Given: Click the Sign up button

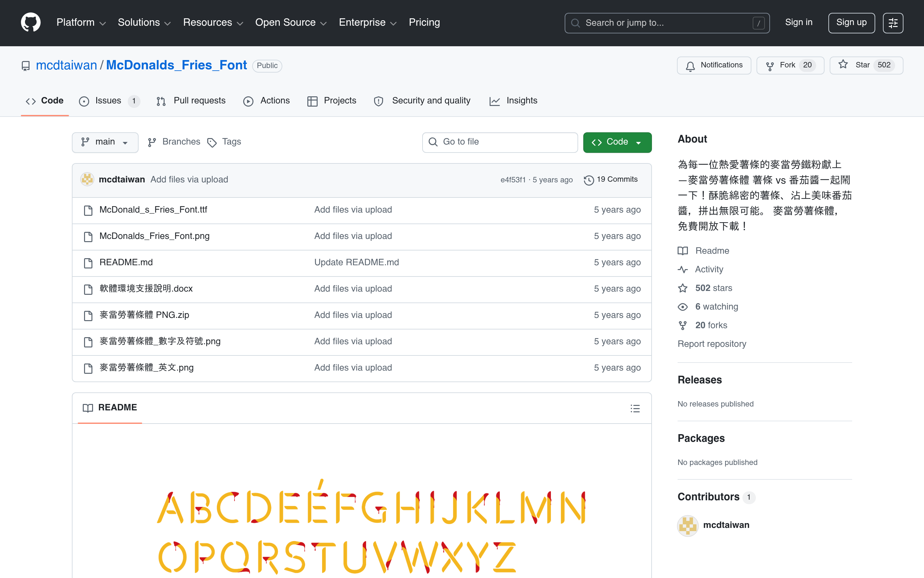Looking at the screenshot, I should point(851,23).
